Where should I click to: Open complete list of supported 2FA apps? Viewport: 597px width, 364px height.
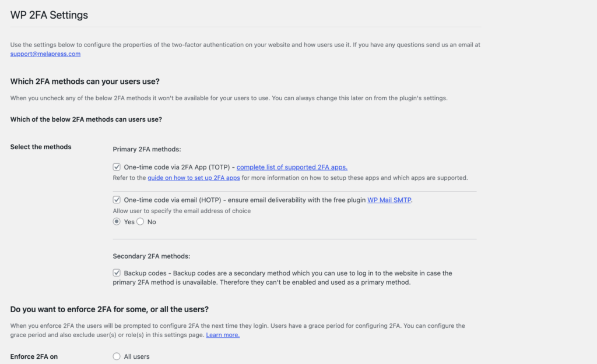[292, 167]
